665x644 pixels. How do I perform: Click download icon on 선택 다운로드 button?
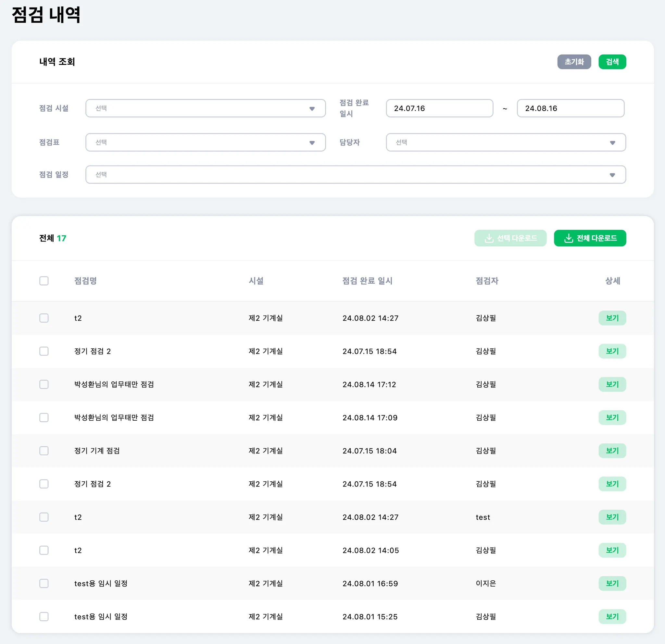(489, 238)
